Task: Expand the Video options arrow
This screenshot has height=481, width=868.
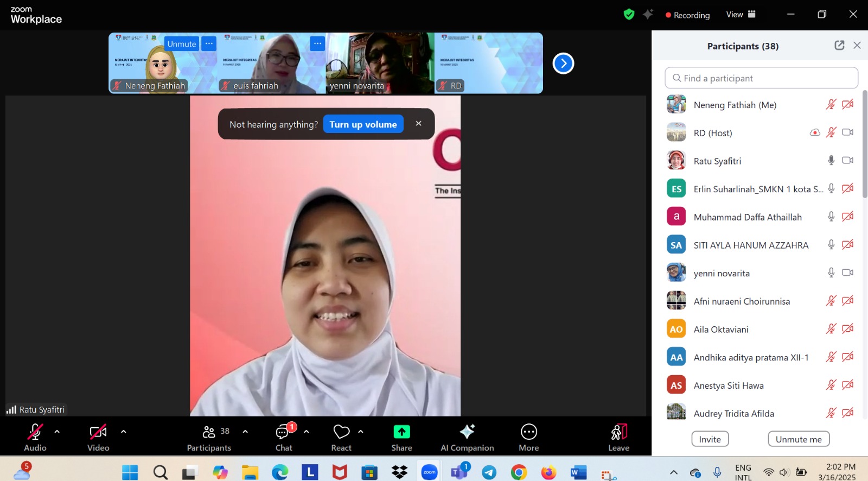Action: click(123, 432)
